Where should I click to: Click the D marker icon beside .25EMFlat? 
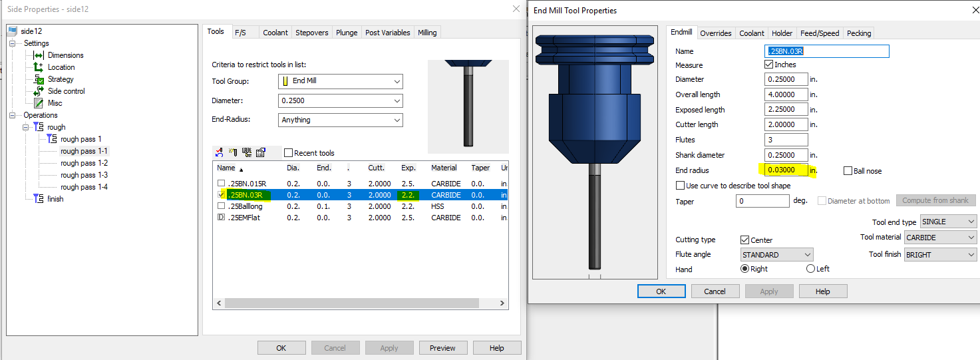click(221, 218)
